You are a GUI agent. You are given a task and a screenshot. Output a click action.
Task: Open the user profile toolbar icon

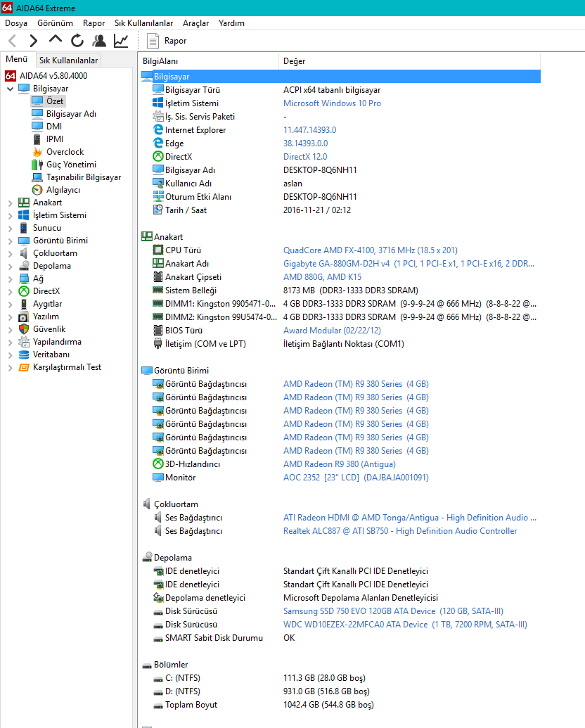coord(99,41)
